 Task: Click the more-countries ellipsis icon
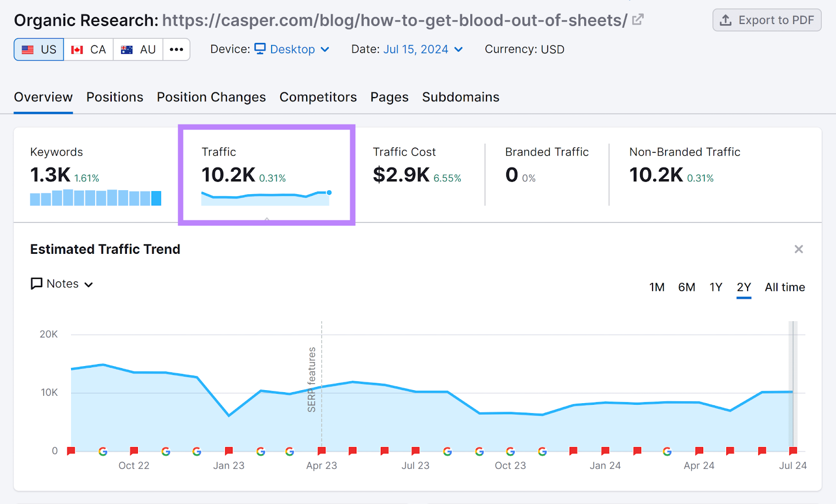point(176,49)
